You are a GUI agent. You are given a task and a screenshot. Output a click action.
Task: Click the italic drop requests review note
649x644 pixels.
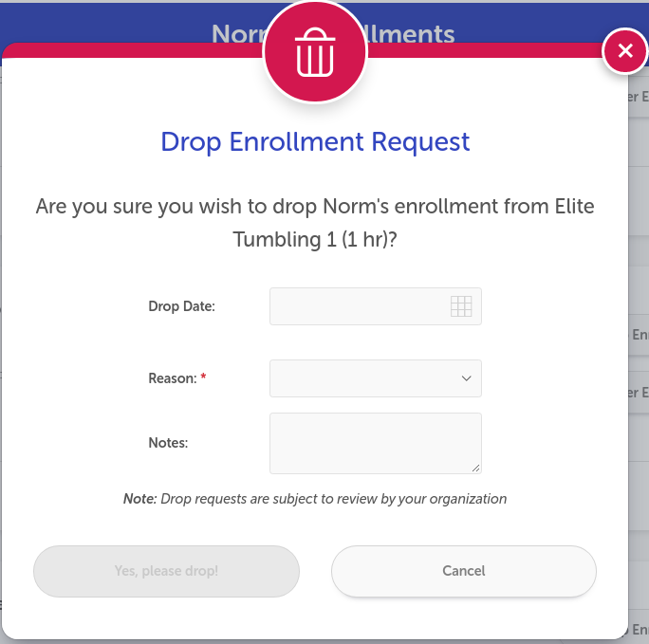[x=315, y=499]
